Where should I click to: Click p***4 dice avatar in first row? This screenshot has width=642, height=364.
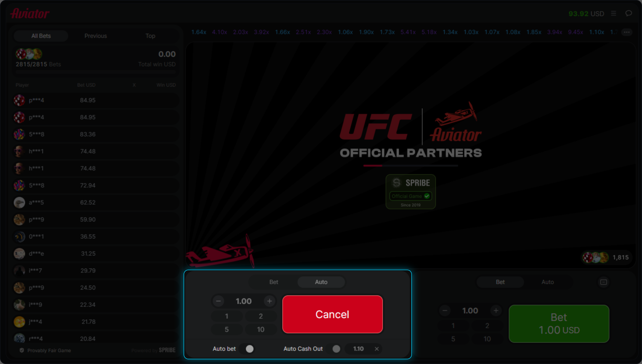(19, 100)
